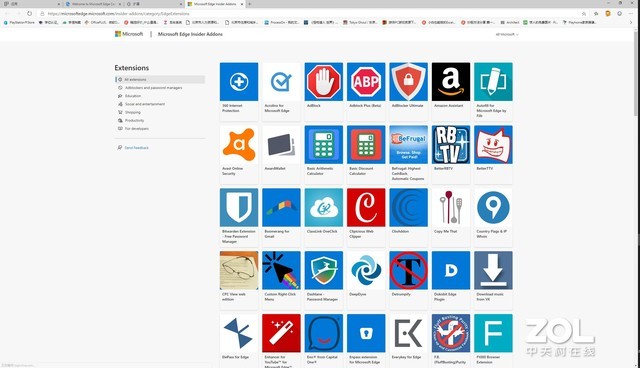Open the F.B. Purity extension

coord(451,341)
